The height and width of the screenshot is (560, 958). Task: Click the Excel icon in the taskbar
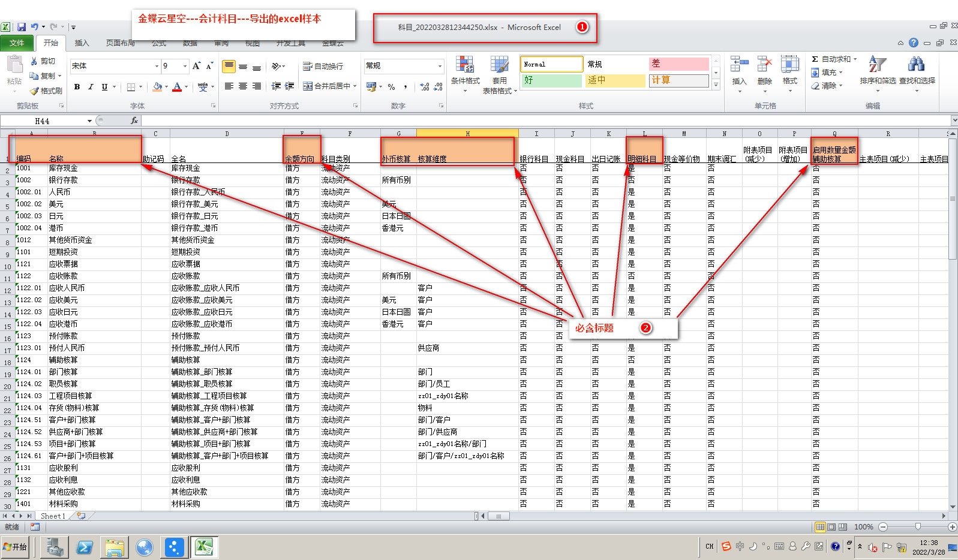(x=205, y=547)
